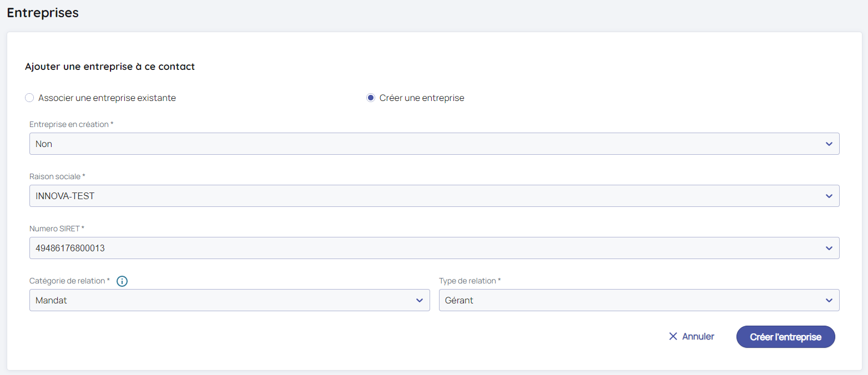Click the chevron arrow in Numero SIRET field
Image resolution: width=868 pixels, height=375 pixels.
point(829,249)
